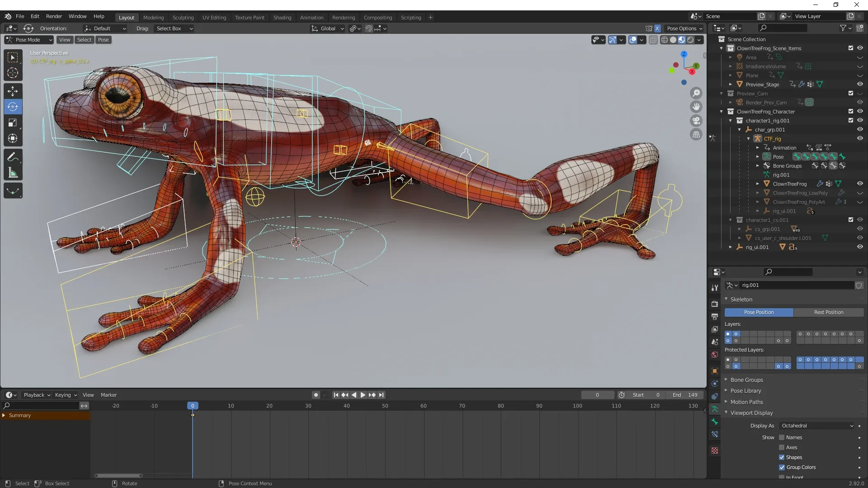Image resolution: width=868 pixels, height=488 pixels.
Task: Open the Pose Mode dropdown
Action: pos(29,40)
